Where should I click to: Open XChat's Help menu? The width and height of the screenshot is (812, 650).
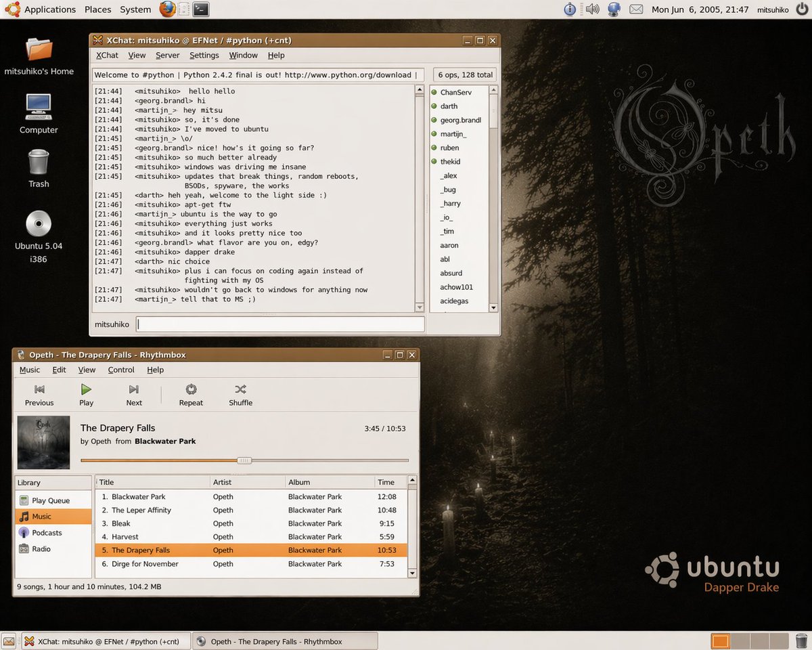pyautogui.click(x=276, y=56)
